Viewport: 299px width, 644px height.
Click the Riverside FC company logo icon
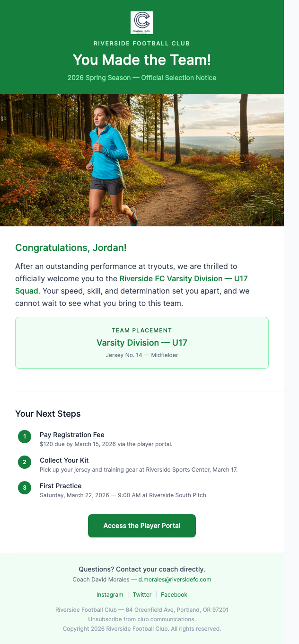pyautogui.click(x=141, y=22)
